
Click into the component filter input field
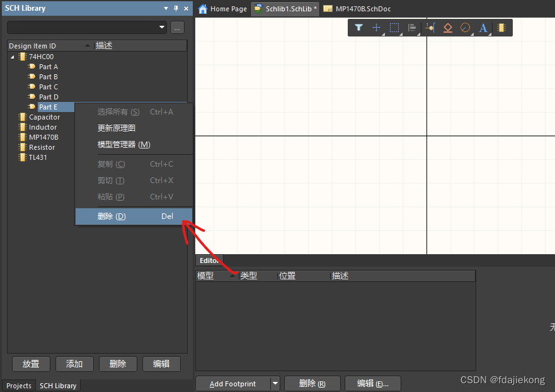(x=84, y=27)
